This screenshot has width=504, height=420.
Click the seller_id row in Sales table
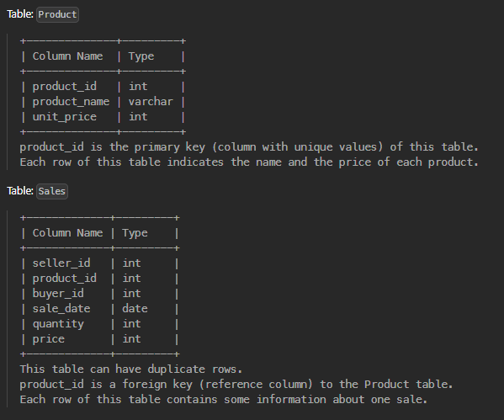pyautogui.click(x=99, y=263)
